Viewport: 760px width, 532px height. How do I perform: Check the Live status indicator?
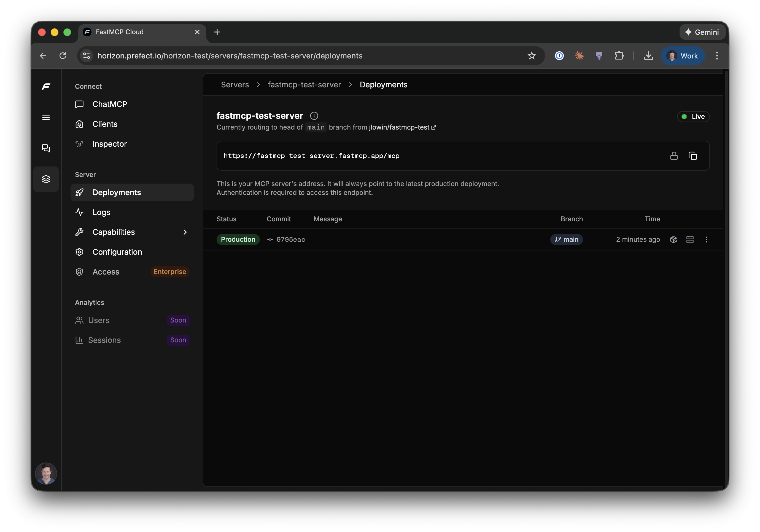pyautogui.click(x=694, y=117)
